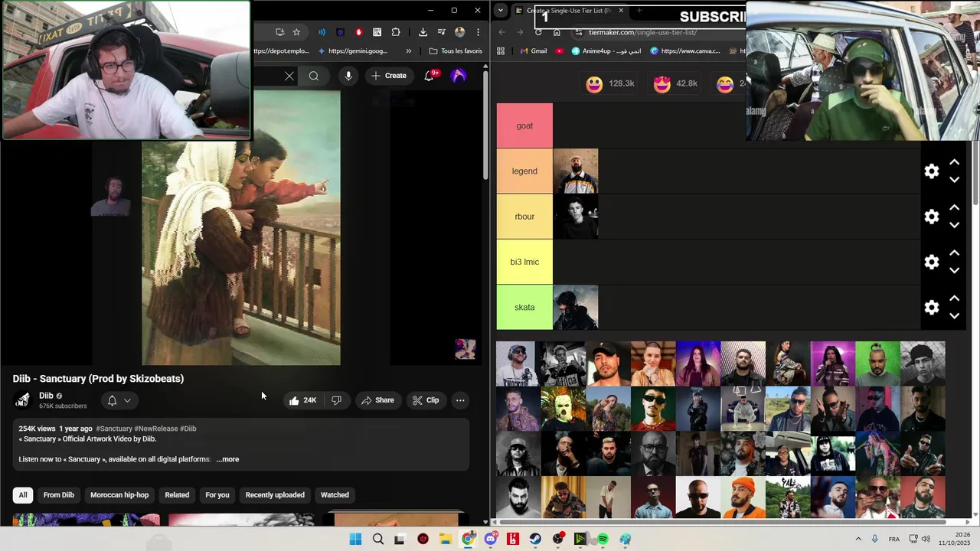Move the skata tier up
This screenshot has height=551, width=980.
[x=955, y=298]
